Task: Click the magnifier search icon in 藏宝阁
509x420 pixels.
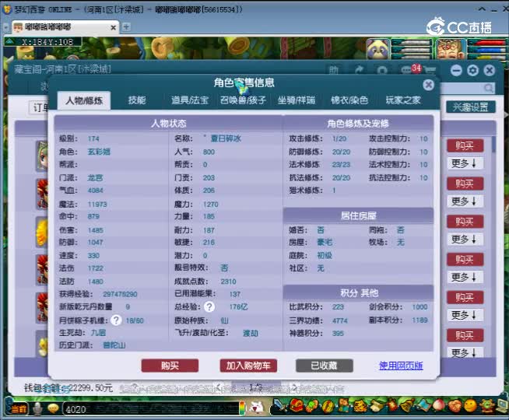Action: [489, 88]
